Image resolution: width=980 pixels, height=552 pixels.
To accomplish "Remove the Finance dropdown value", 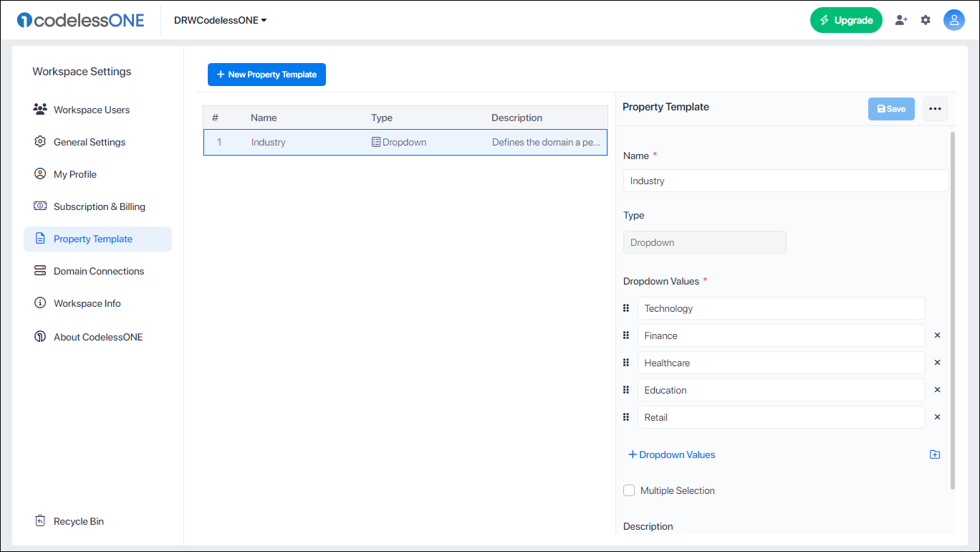I will [937, 336].
